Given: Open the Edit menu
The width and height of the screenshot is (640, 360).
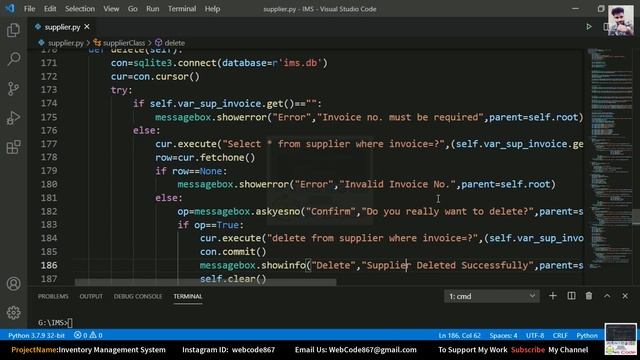Looking at the screenshot, I should tap(50, 9).
